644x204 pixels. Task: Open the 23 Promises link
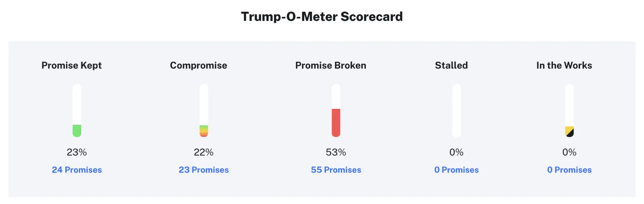[204, 170]
